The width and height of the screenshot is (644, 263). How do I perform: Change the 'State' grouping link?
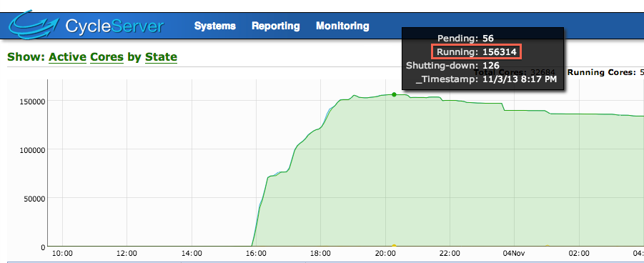coord(161,56)
